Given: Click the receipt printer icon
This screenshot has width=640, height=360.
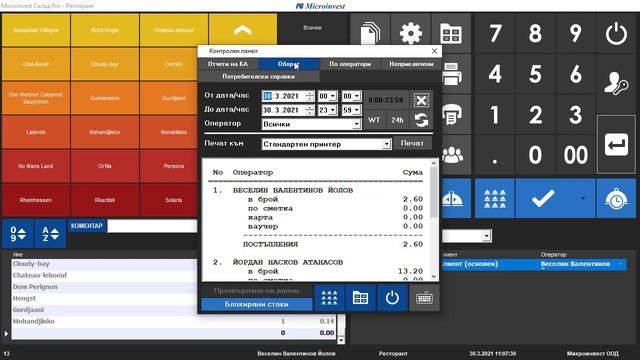Looking at the screenshot, I should click(x=452, y=115).
